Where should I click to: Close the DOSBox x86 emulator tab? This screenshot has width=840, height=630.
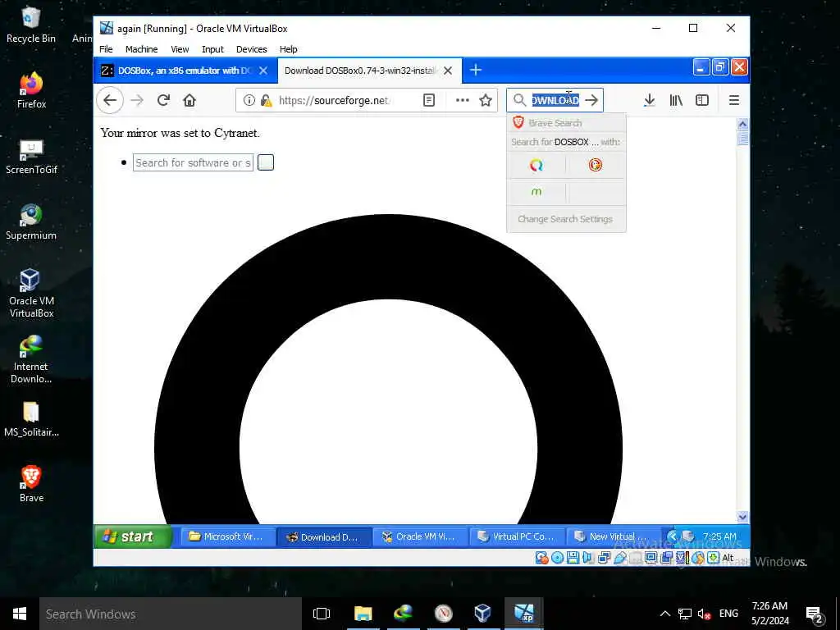click(x=263, y=71)
